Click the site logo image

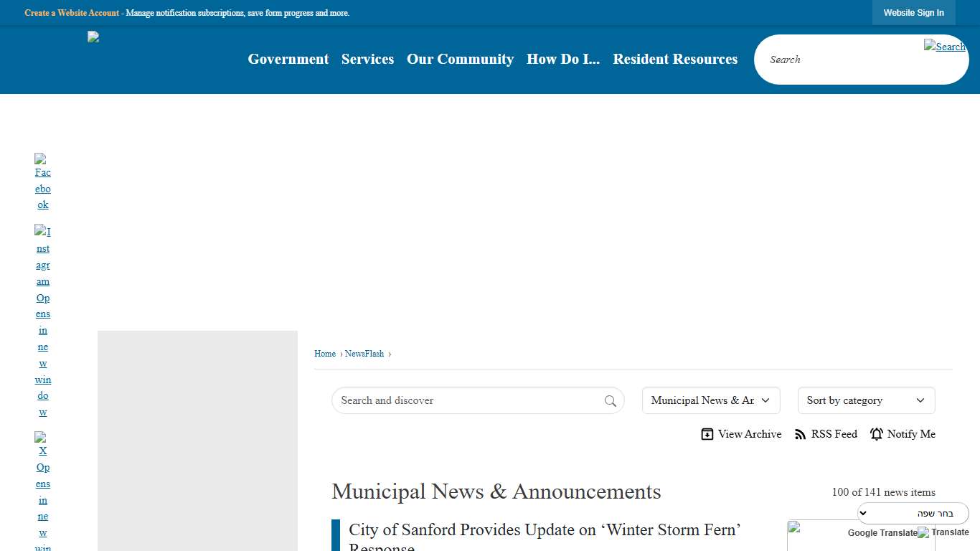[x=93, y=37]
